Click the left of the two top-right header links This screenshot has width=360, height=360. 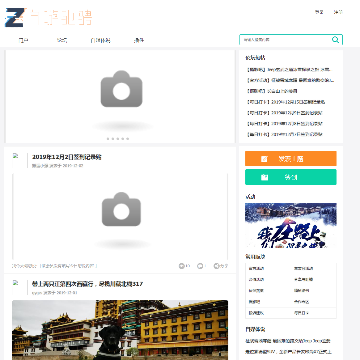point(319,12)
